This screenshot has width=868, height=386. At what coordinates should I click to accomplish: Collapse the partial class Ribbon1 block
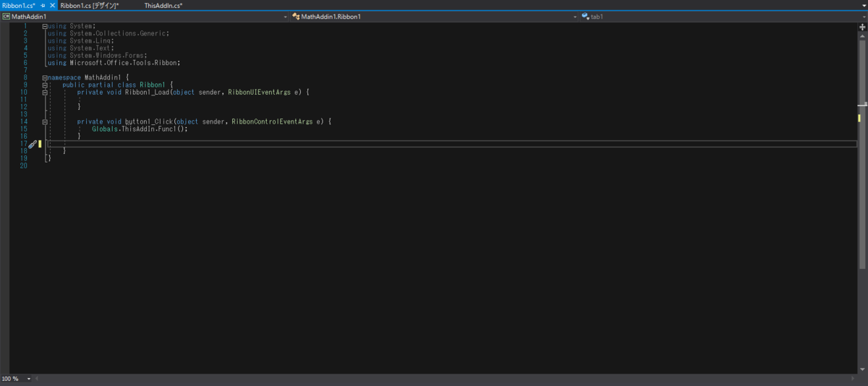pos(45,85)
